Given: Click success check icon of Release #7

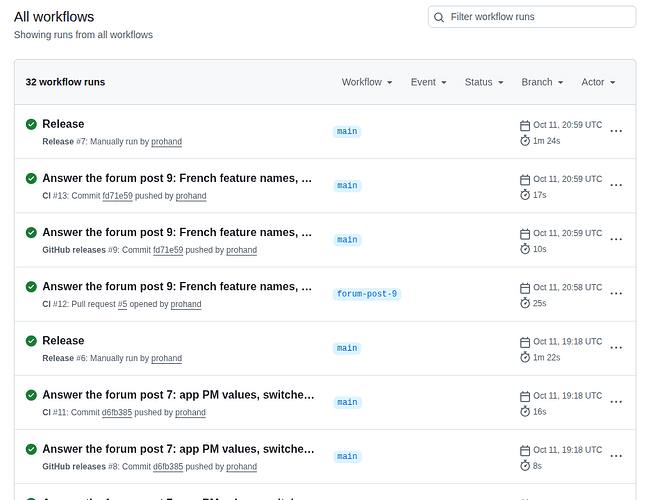Looking at the screenshot, I should pos(31,124).
